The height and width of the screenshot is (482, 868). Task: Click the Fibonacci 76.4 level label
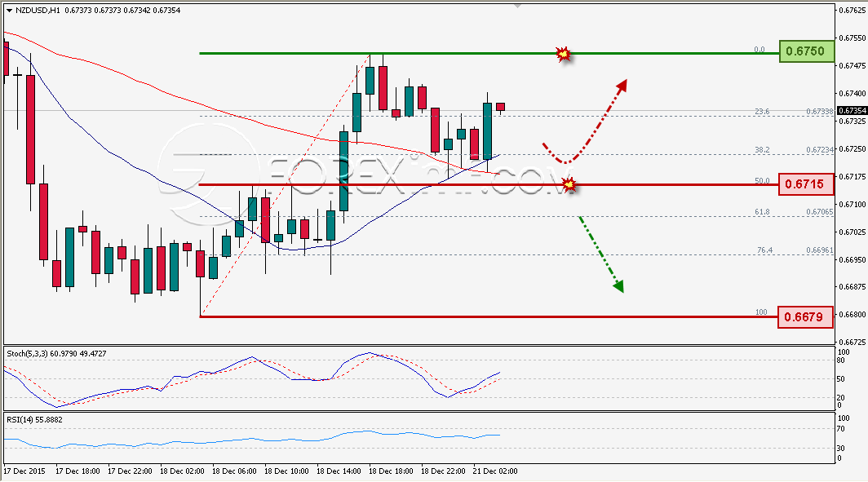(764, 250)
